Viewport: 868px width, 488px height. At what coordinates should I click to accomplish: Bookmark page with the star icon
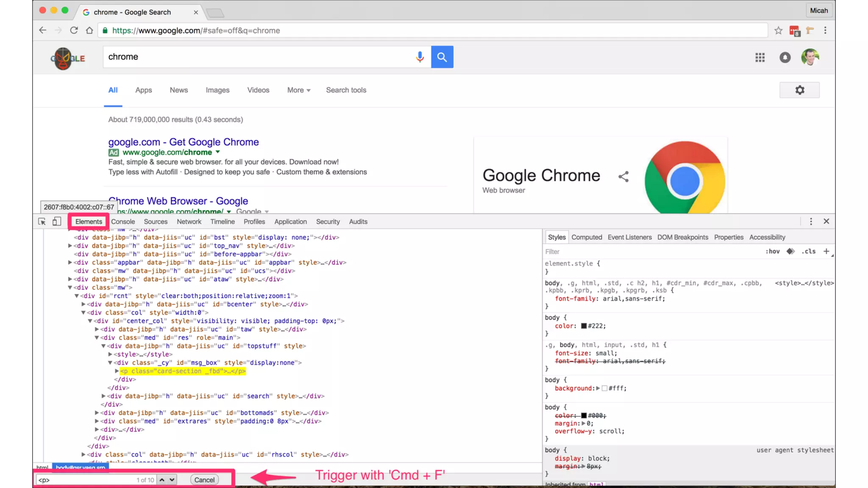[x=778, y=30]
